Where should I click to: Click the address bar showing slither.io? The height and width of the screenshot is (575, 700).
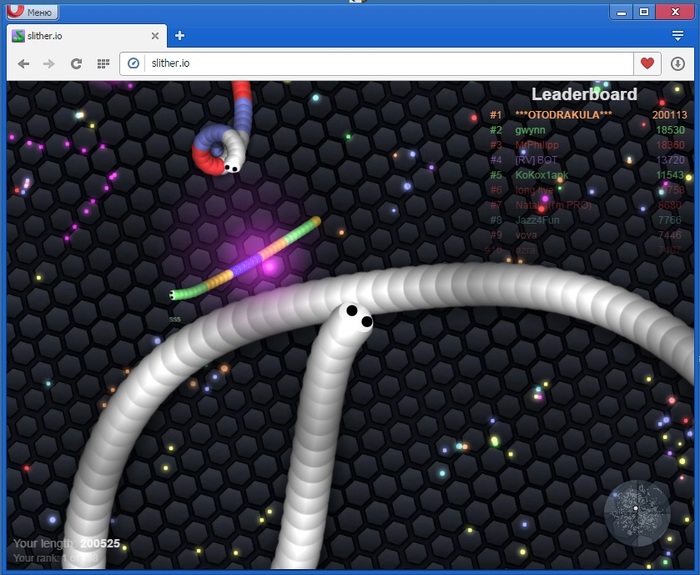pyautogui.click(x=388, y=63)
